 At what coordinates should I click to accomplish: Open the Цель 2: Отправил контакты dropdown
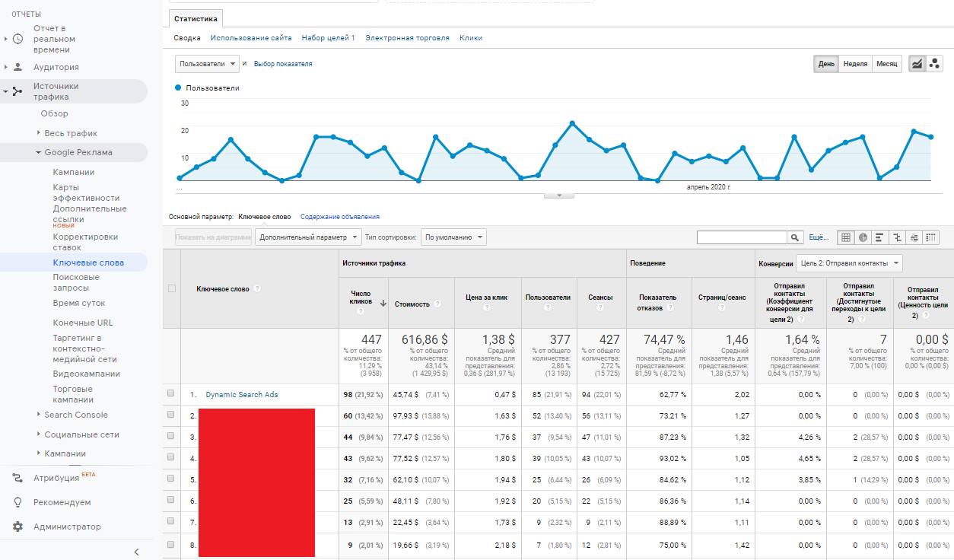(850, 263)
